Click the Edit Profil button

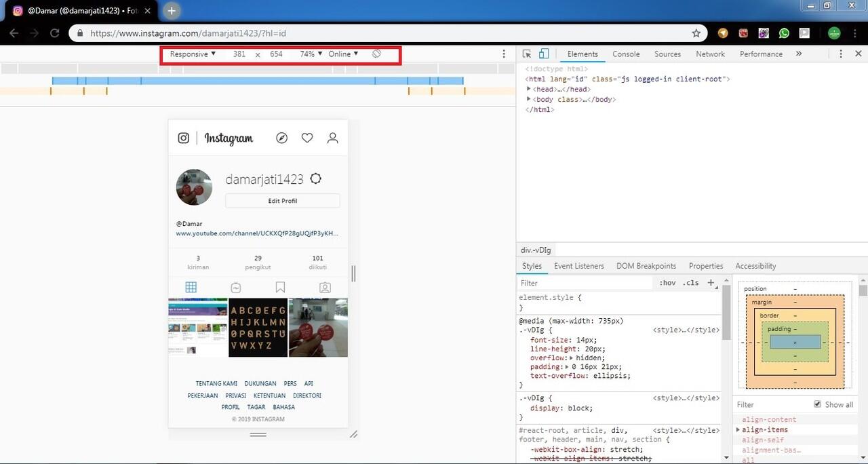click(282, 201)
